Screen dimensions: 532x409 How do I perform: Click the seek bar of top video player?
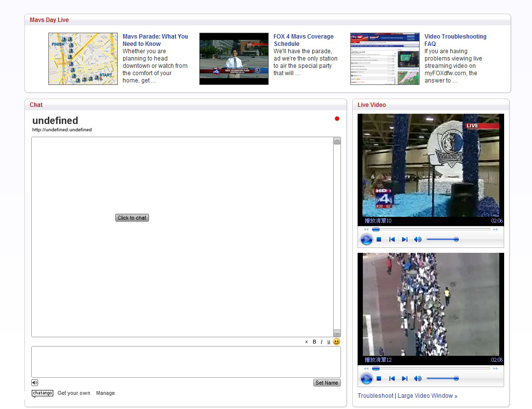pos(431,229)
